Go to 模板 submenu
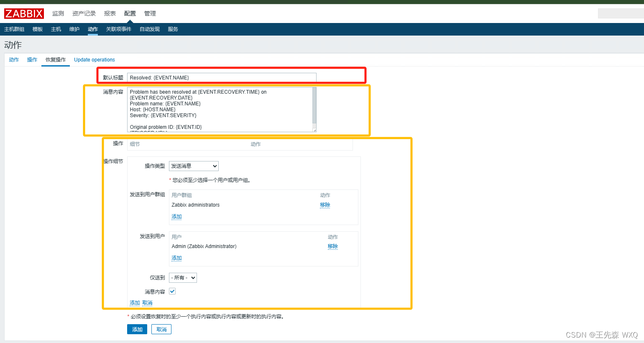Viewport: 644px width, 343px height. point(38,29)
